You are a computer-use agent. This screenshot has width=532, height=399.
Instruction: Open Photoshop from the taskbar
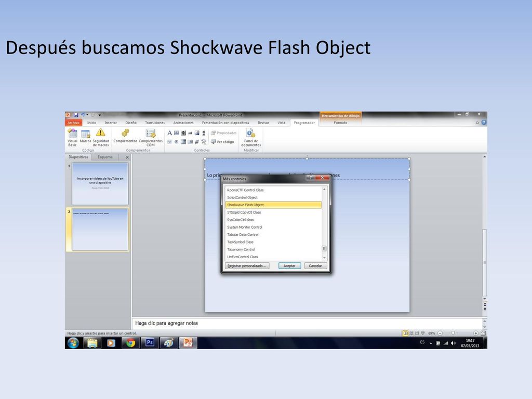(150, 343)
